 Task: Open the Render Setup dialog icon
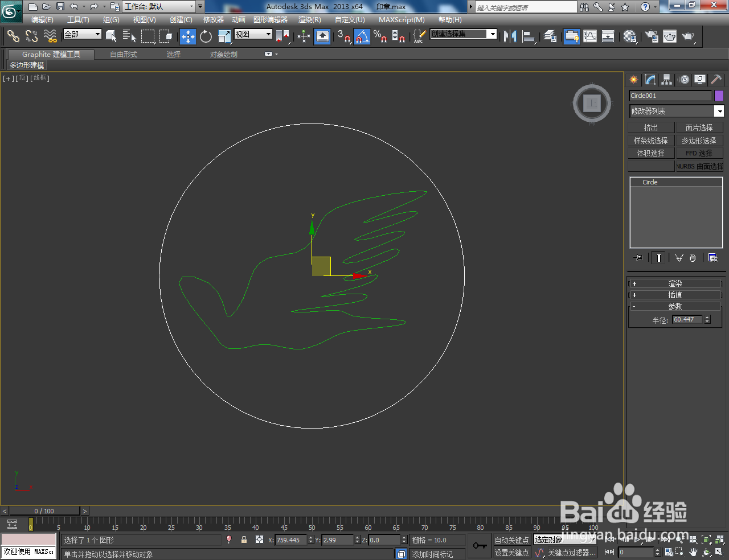pyautogui.click(x=651, y=36)
